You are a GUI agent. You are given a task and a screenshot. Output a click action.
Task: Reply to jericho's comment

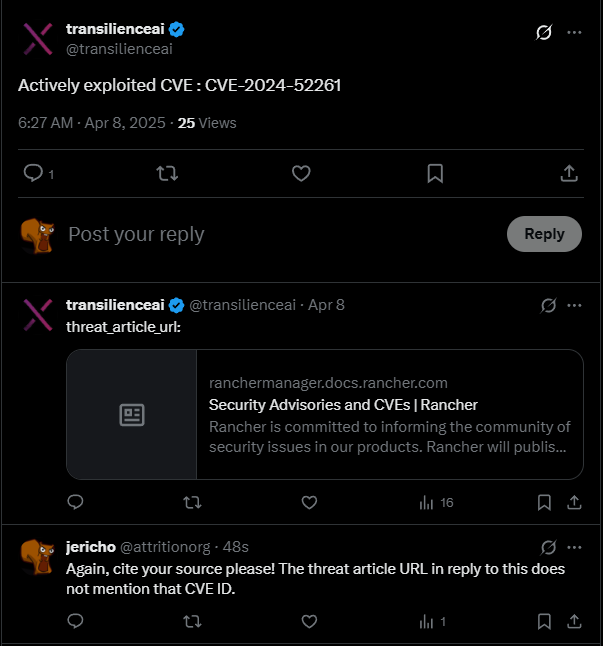(76, 621)
